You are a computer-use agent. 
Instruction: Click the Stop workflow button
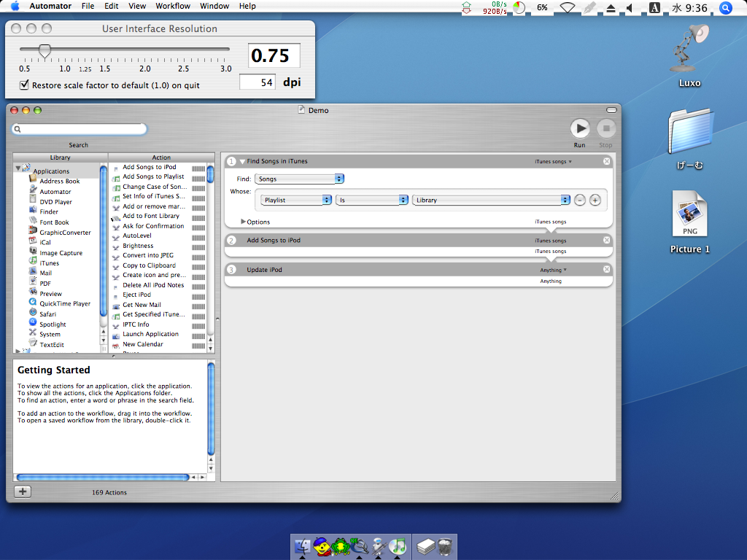pos(606,128)
